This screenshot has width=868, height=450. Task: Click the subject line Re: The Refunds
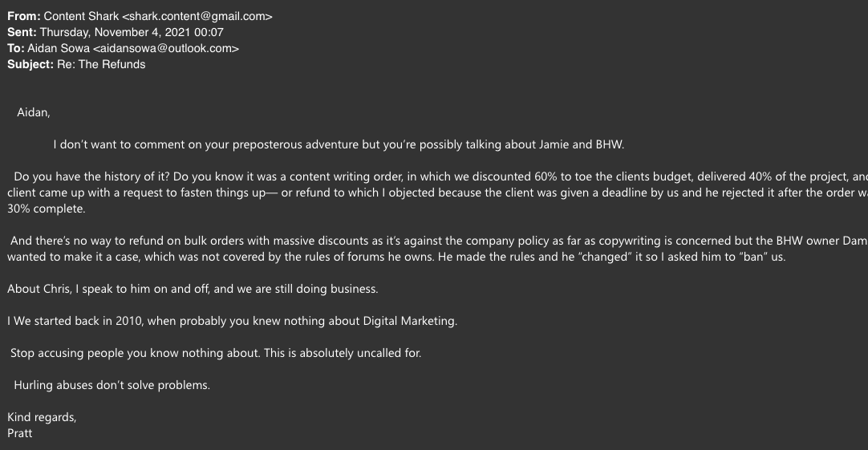coord(101,65)
